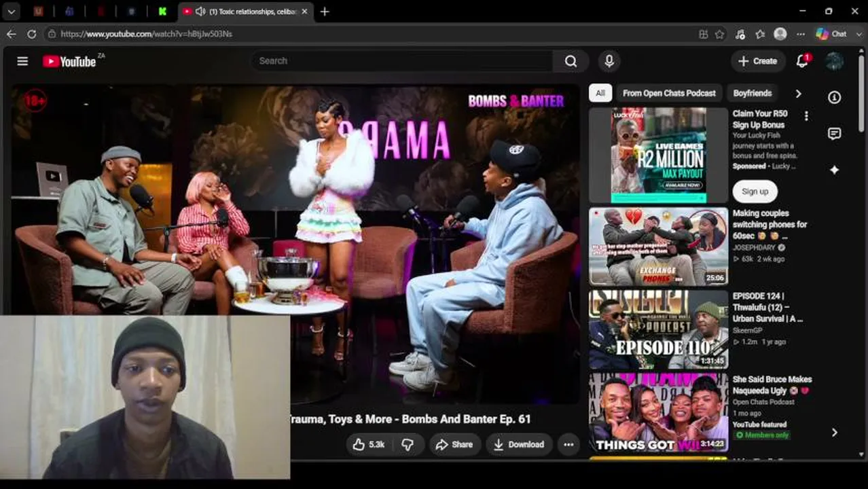Share the video
Screen dimensions: 868x489
click(x=454, y=444)
